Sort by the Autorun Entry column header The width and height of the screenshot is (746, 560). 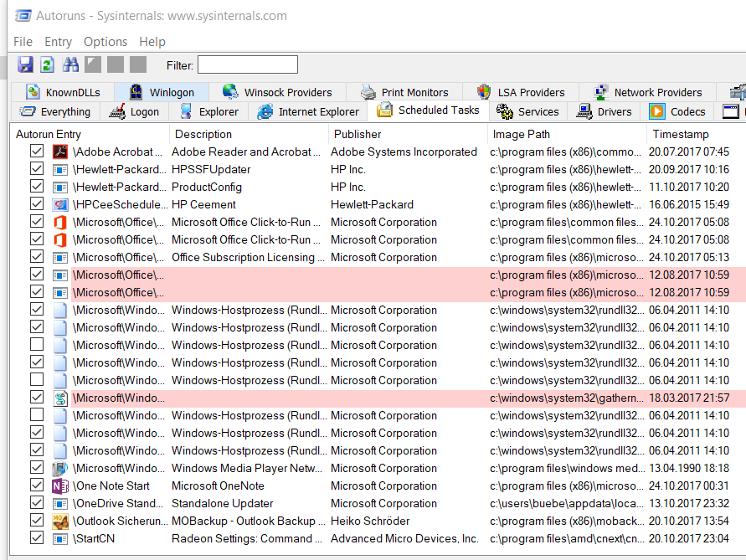point(90,134)
